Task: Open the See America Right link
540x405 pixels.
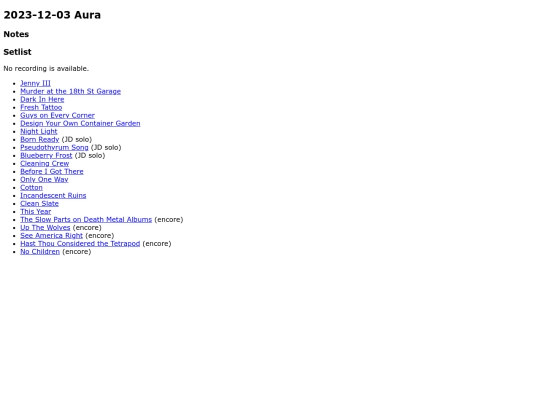Action: (51, 236)
